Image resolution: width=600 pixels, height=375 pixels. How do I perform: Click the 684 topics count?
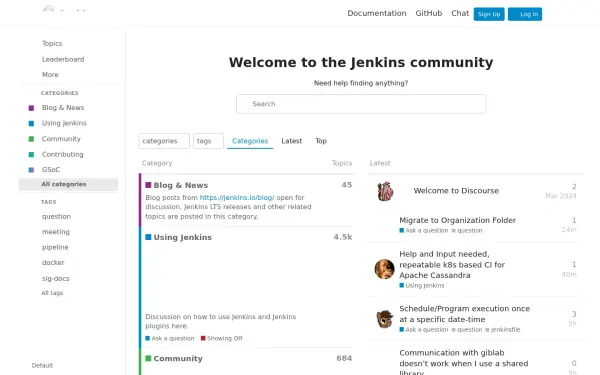point(344,358)
